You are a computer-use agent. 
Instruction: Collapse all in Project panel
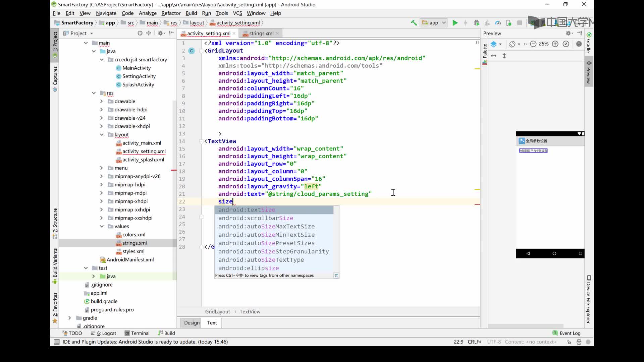point(149,33)
